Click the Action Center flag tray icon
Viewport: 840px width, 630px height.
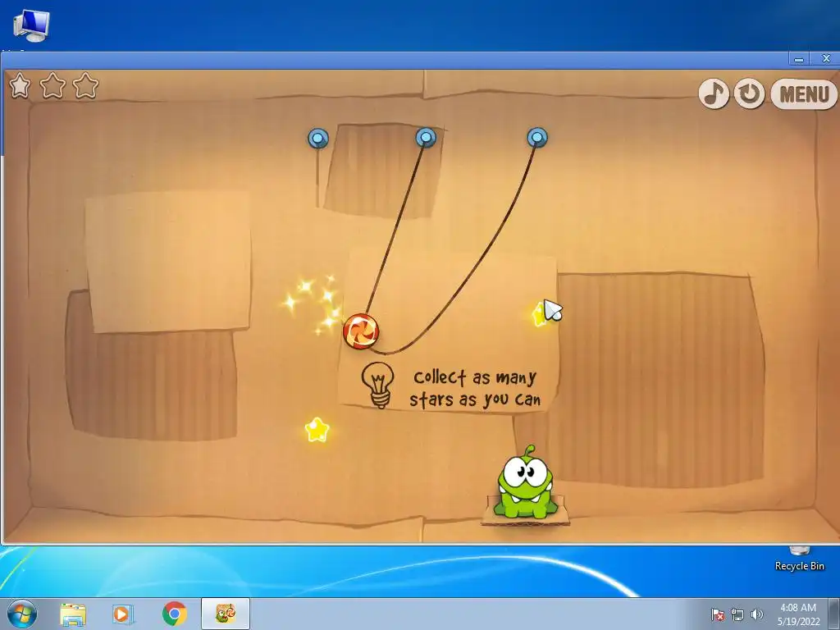[718, 614]
